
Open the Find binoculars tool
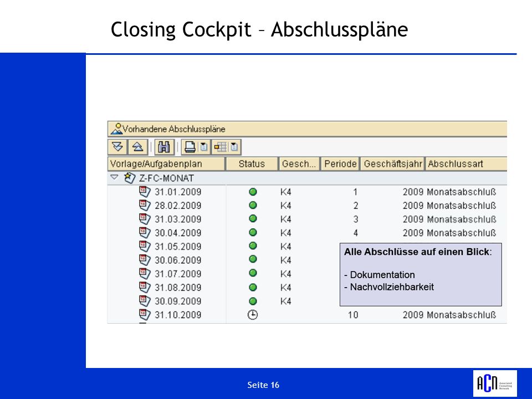(164, 147)
